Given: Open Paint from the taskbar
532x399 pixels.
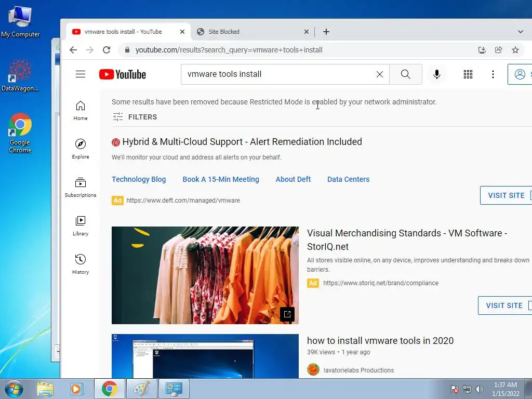Looking at the screenshot, I should pyautogui.click(x=141, y=389).
